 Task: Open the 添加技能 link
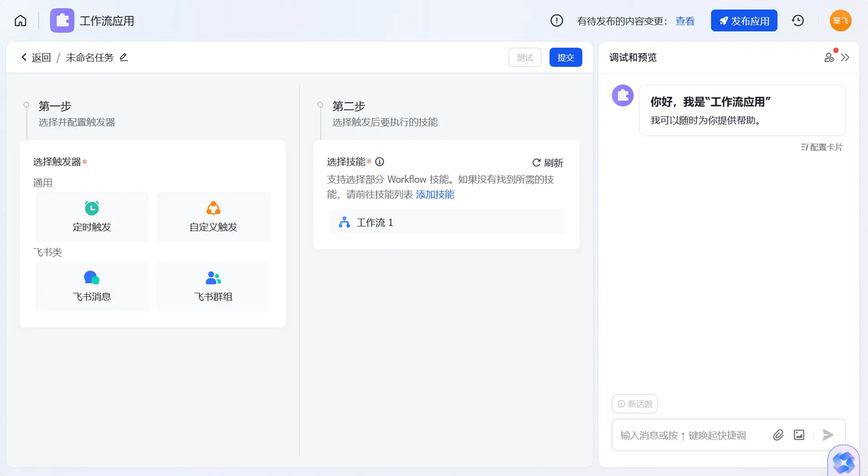[x=435, y=195]
